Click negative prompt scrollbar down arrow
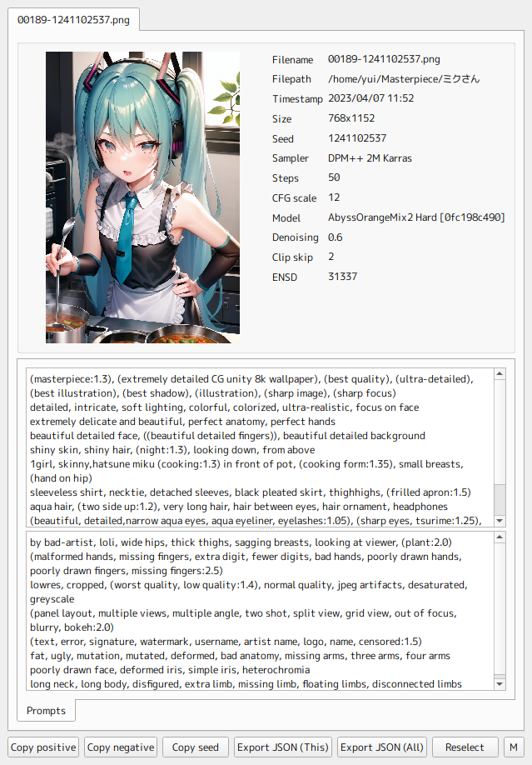 coord(500,684)
